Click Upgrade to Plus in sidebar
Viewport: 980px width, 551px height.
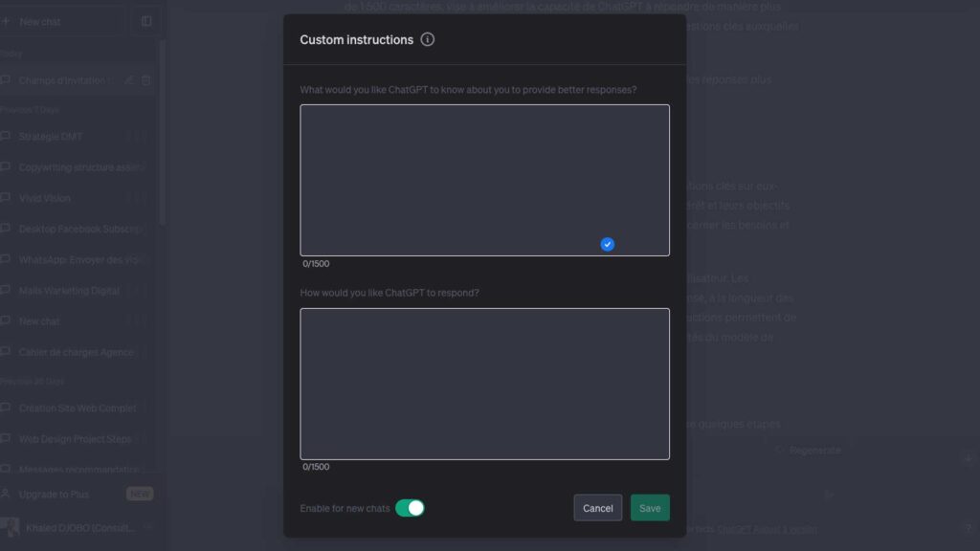pyautogui.click(x=77, y=495)
